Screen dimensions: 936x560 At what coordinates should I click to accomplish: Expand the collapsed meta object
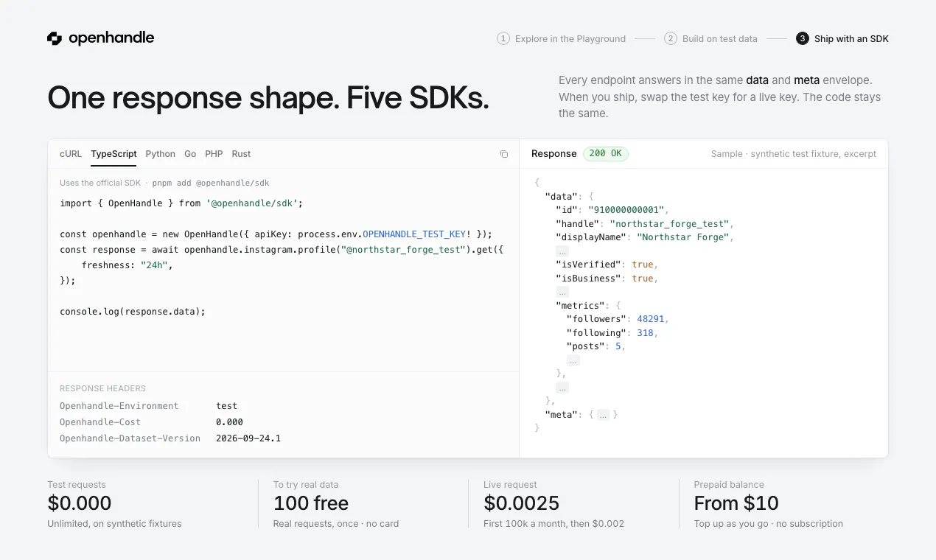click(x=603, y=415)
